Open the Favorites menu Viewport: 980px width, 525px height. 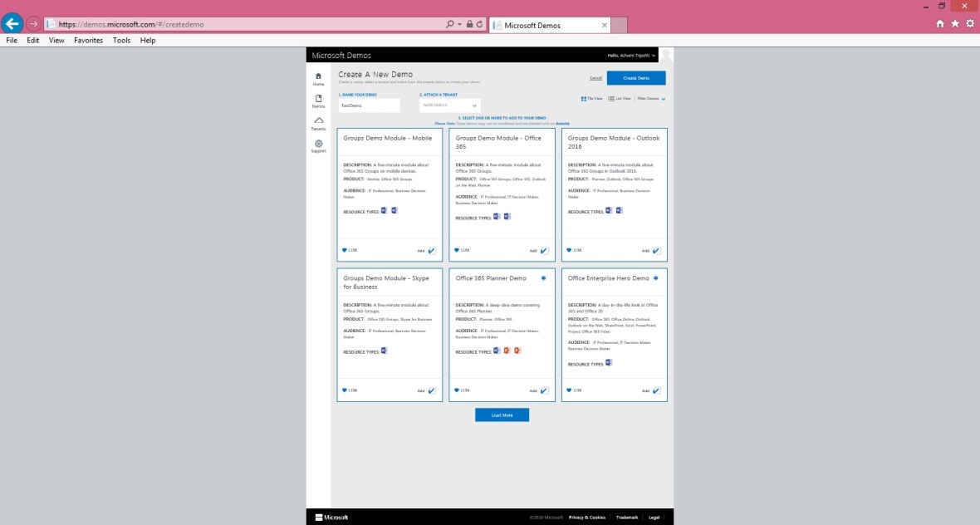(88, 40)
